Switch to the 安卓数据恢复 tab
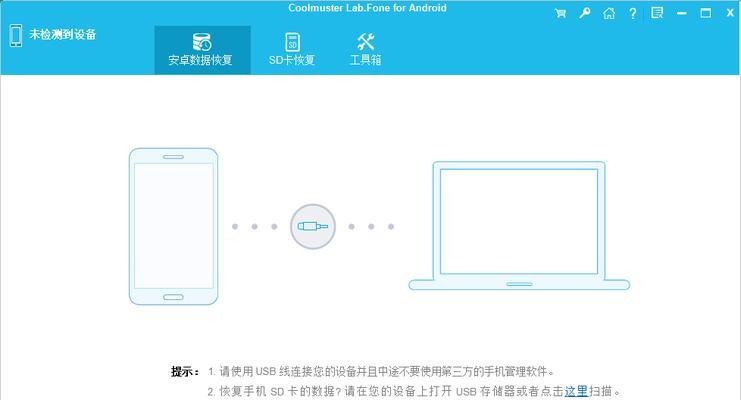 [202, 50]
